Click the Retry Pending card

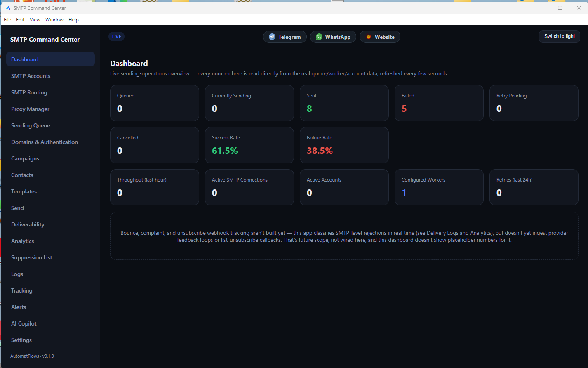(534, 103)
